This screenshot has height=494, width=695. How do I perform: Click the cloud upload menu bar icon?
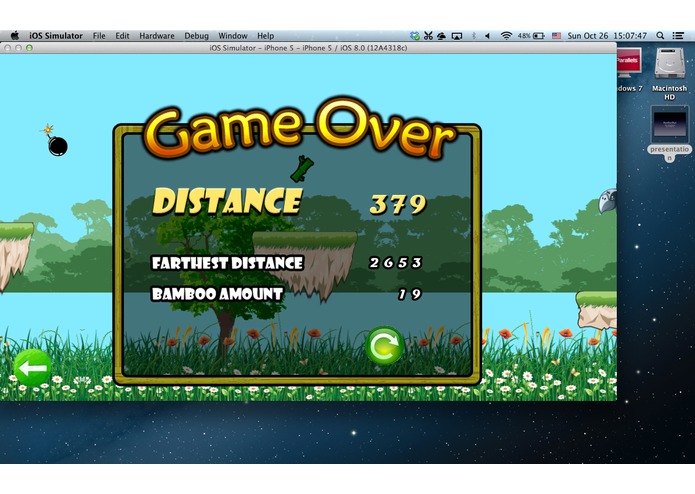(441, 36)
